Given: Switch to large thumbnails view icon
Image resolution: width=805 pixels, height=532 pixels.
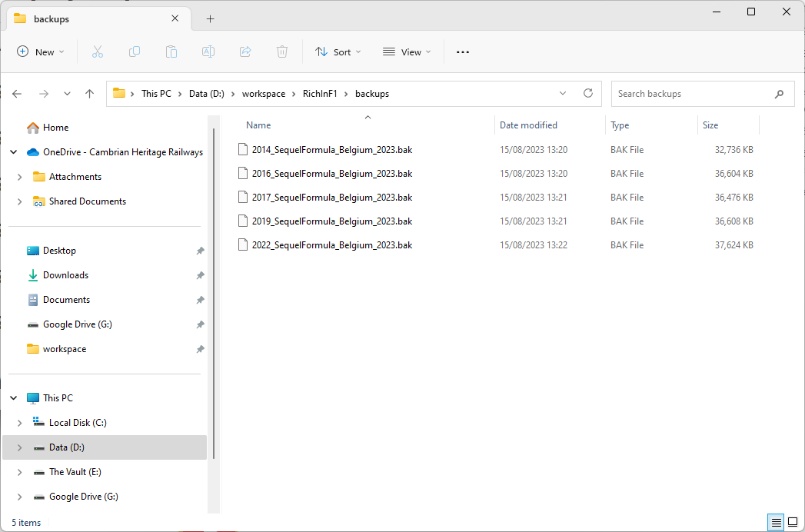Looking at the screenshot, I should point(793,523).
